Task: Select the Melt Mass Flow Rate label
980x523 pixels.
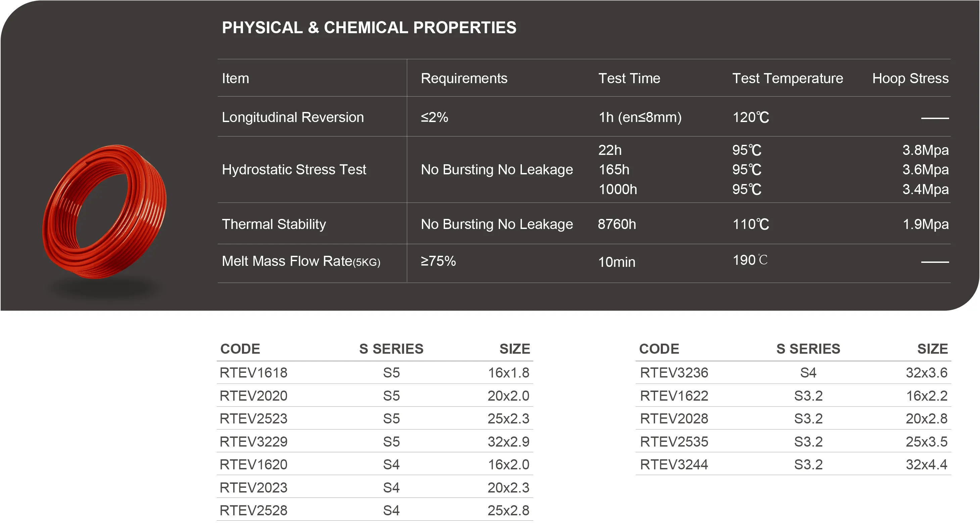Action: click(300, 261)
